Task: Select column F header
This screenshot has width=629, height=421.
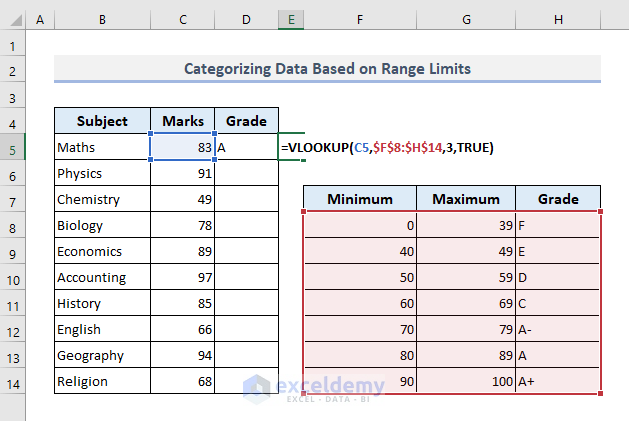Action: click(360, 19)
